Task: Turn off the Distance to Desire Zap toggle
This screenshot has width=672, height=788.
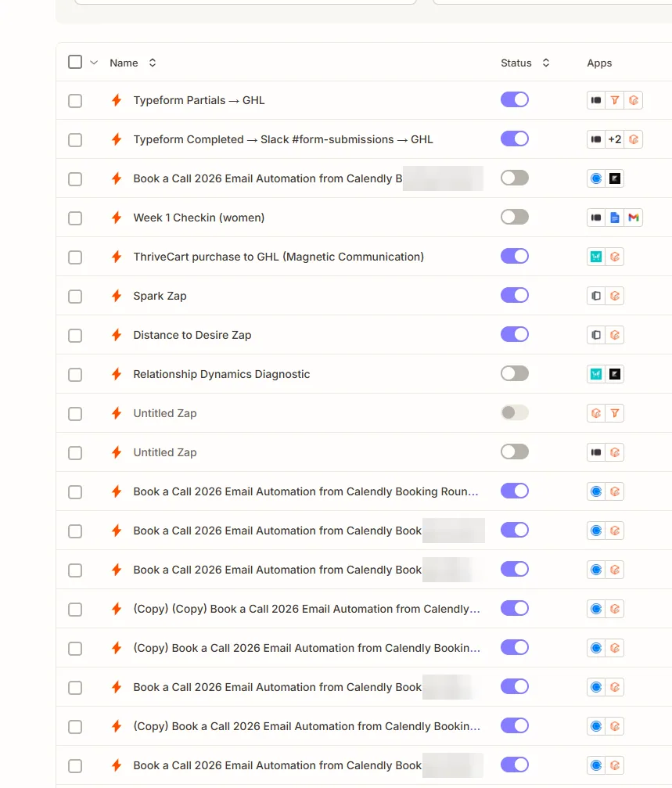Action: tap(515, 335)
